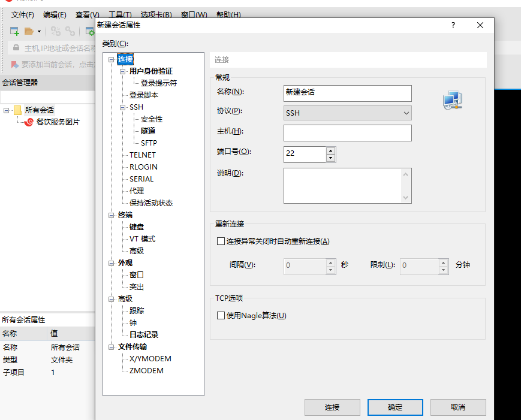The height and width of the screenshot is (420, 521).
Task: Select 键盘 under 终端
Action: [137, 227]
